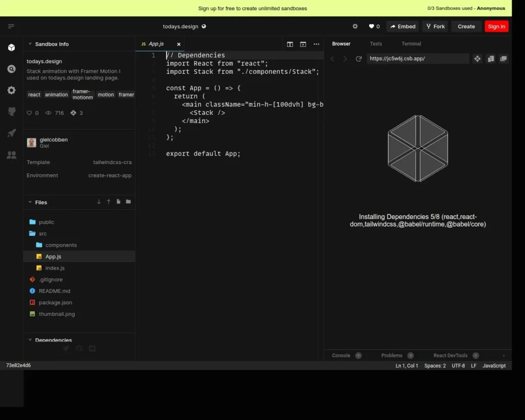Collapse the Files section
Screen dimensions: 525x420
pyautogui.click(x=30, y=202)
